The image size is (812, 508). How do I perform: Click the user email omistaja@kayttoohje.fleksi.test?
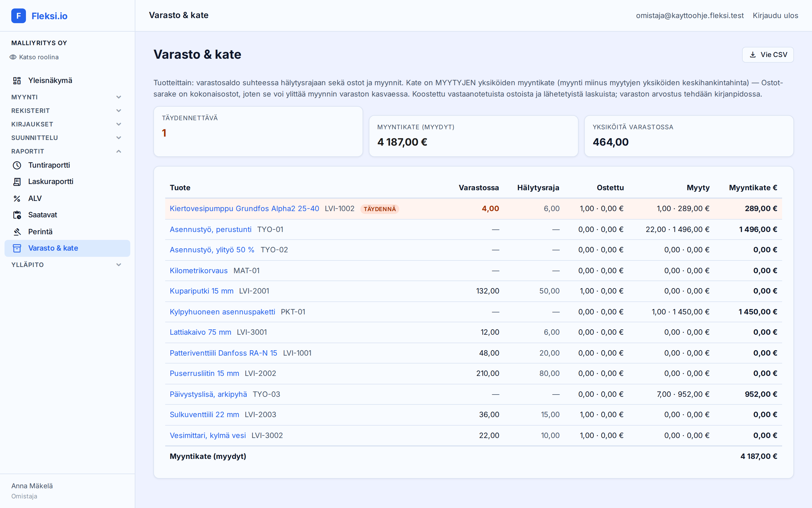(690, 16)
